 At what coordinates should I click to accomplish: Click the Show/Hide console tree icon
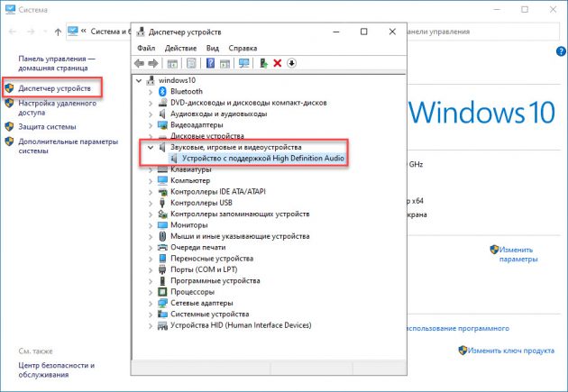172,63
